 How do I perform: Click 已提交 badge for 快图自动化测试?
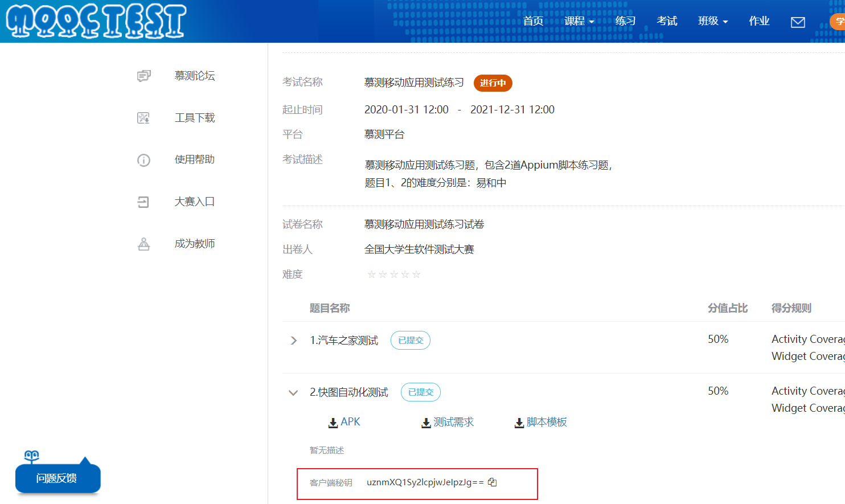coord(421,392)
